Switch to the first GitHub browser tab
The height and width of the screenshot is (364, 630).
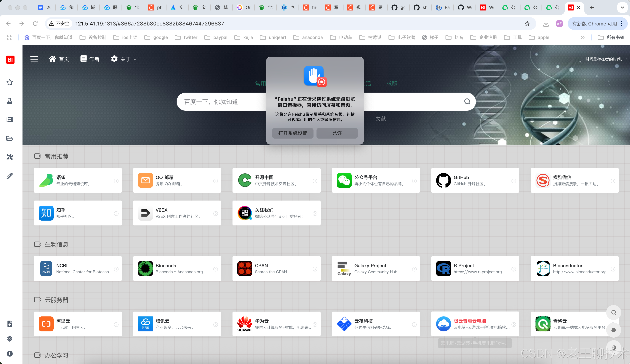pyautogui.click(x=398, y=7)
